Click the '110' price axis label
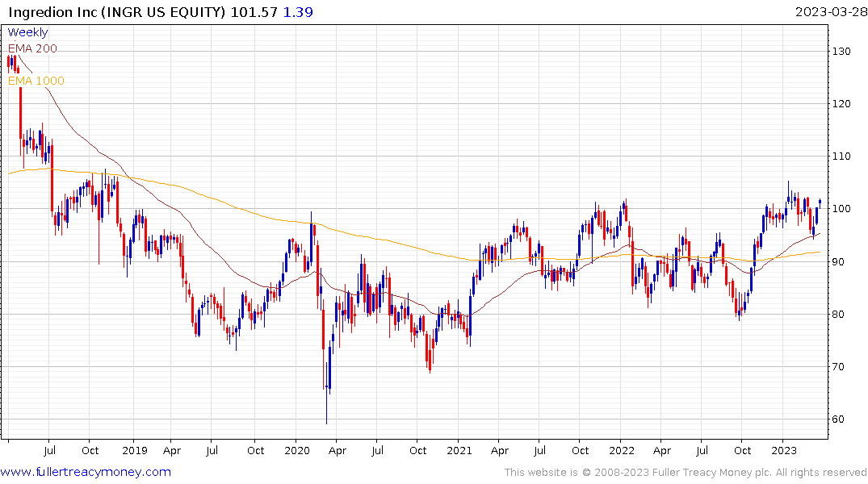The image size is (868, 484). tap(841, 156)
